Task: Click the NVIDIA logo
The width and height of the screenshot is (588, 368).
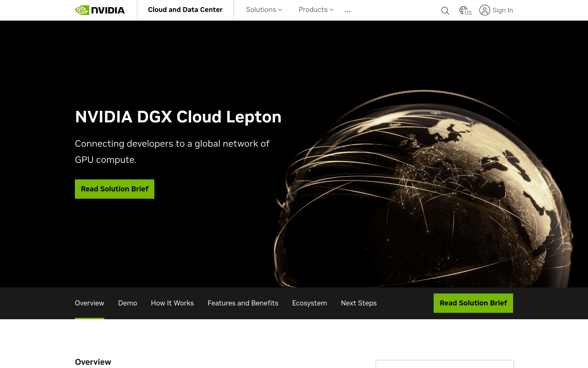Action: tap(100, 10)
